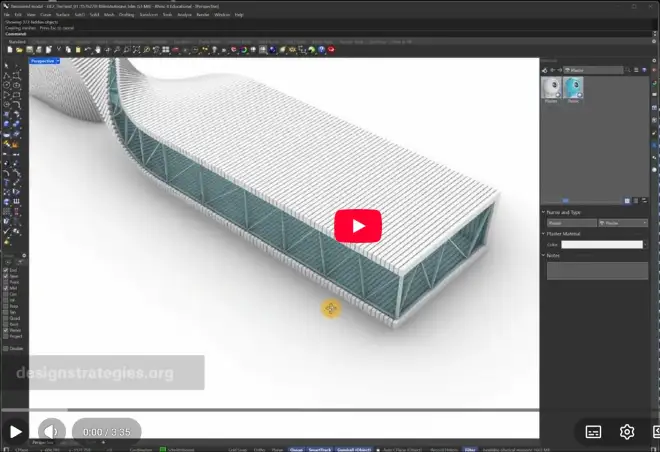Screen dimensions: 660x452
Task: Toggle the Project osnap checkbox
Action: (6, 336)
